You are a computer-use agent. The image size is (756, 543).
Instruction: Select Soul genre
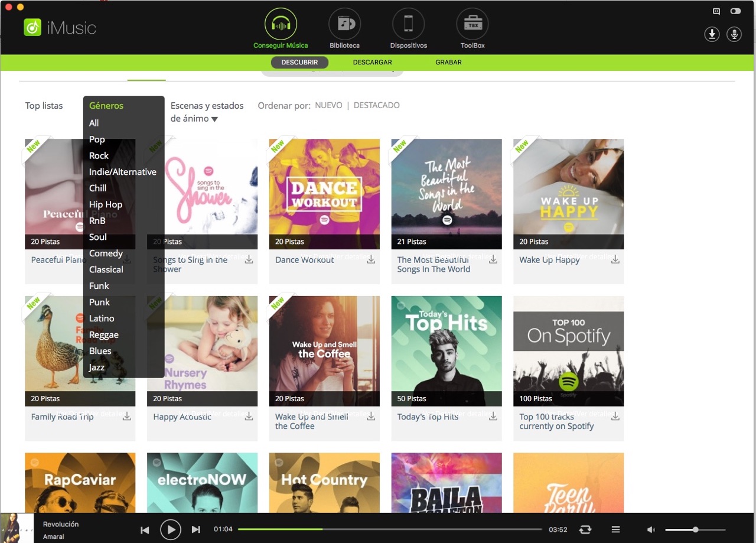coord(98,237)
